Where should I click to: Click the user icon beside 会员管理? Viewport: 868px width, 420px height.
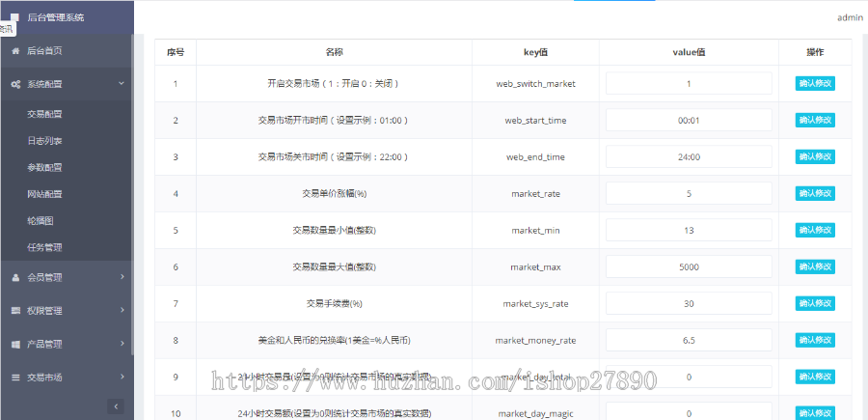tap(15, 278)
